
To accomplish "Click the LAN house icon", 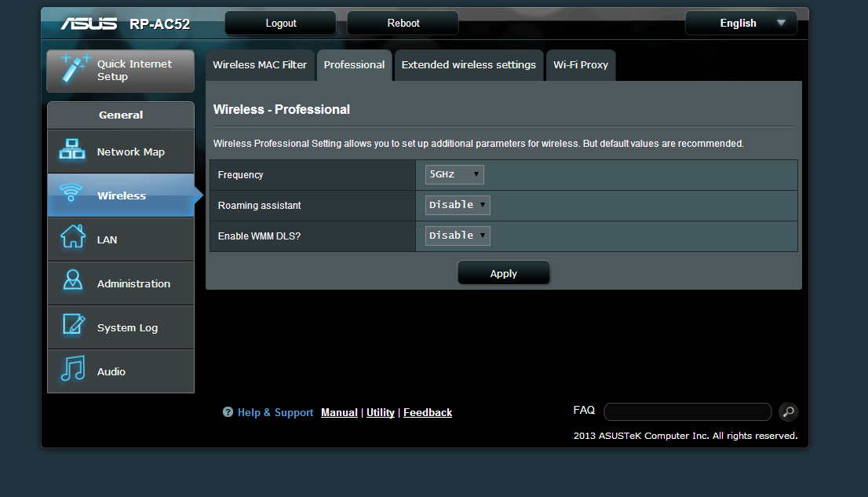I will 72,238.
